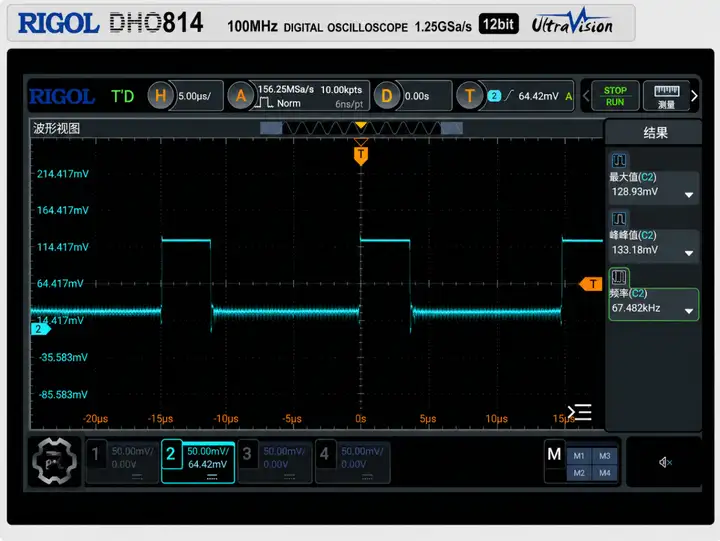Click the Norm acquisition mode label
Screen dimensions: 720x541
tap(289, 103)
